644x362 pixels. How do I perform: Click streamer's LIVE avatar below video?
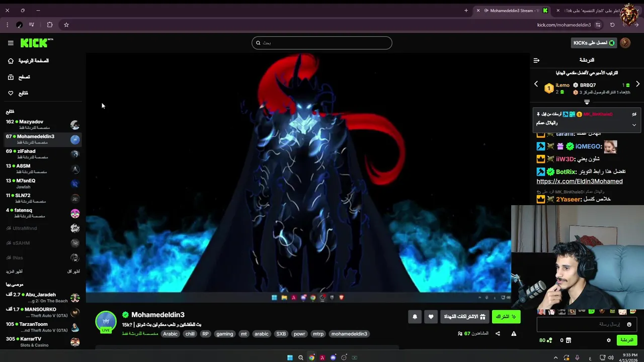coord(106,322)
